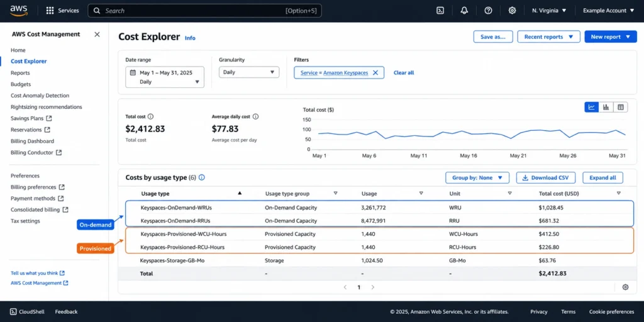Show info for Costs by usage type
The width and height of the screenshot is (644, 322).
(202, 178)
